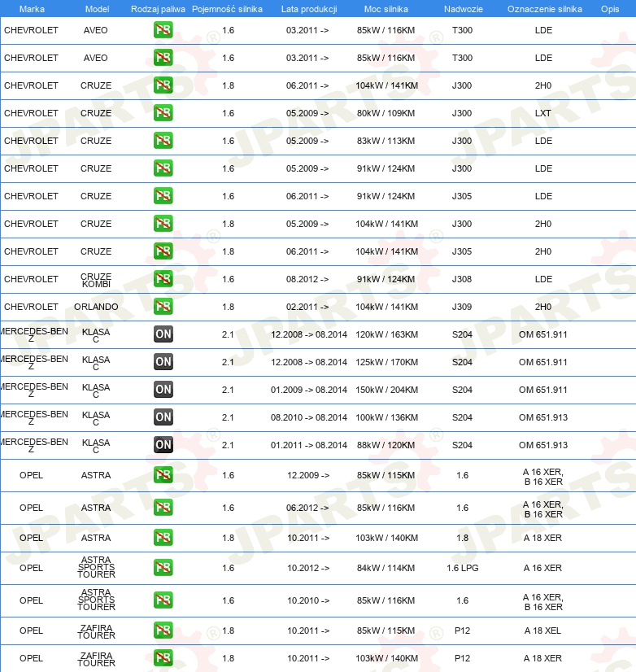The image size is (636, 672).
Task: Select the 12.2009 -> production date cell
Action: [x=308, y=475]
